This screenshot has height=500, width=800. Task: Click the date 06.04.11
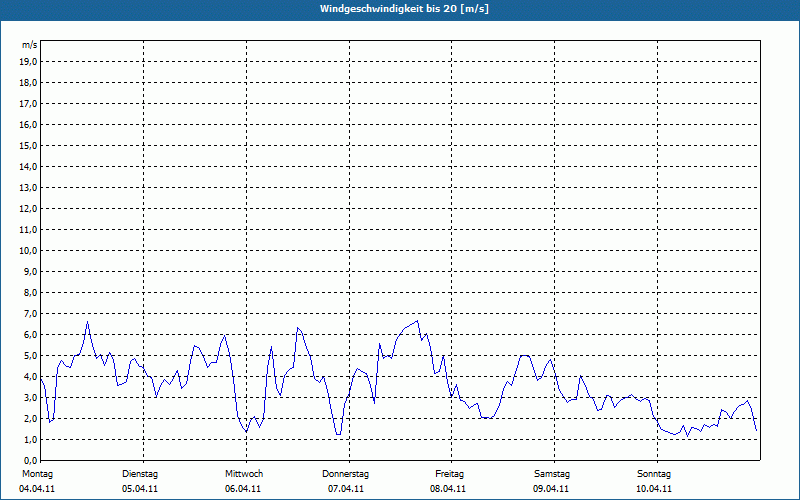click(243, 489)
